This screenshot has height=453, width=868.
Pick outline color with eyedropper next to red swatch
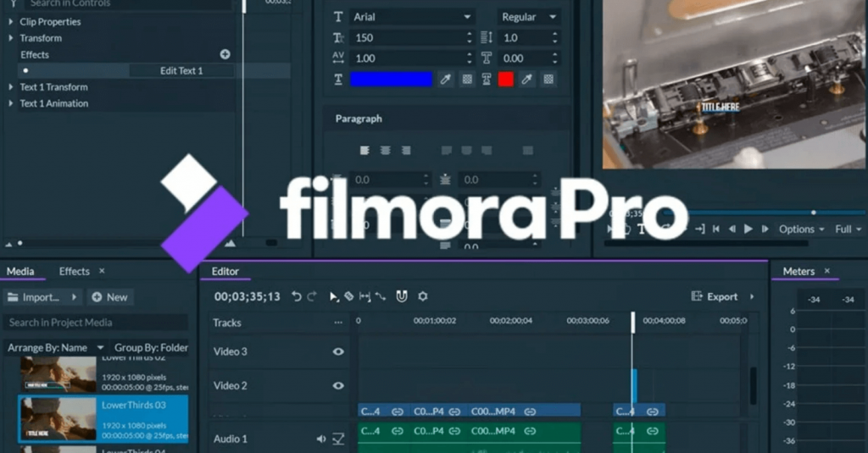pyautogui.click(x=527, y=80)
